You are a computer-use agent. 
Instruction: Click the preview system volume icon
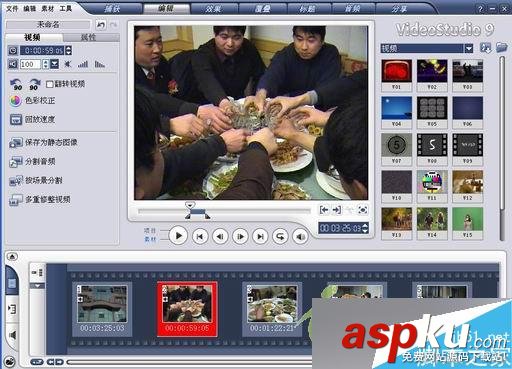(x=300, y=237)
